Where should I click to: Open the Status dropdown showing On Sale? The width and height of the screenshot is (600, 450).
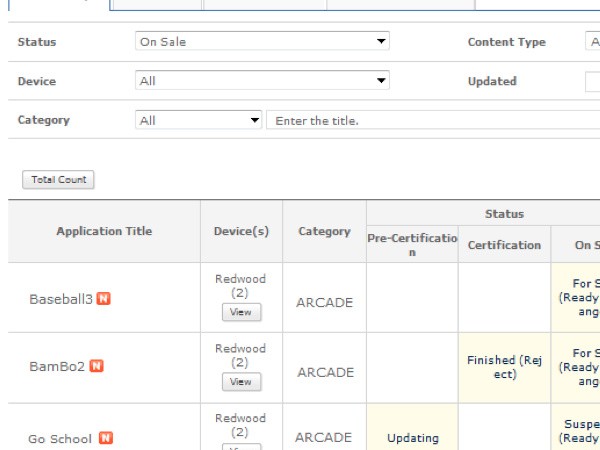click(261, 42)
